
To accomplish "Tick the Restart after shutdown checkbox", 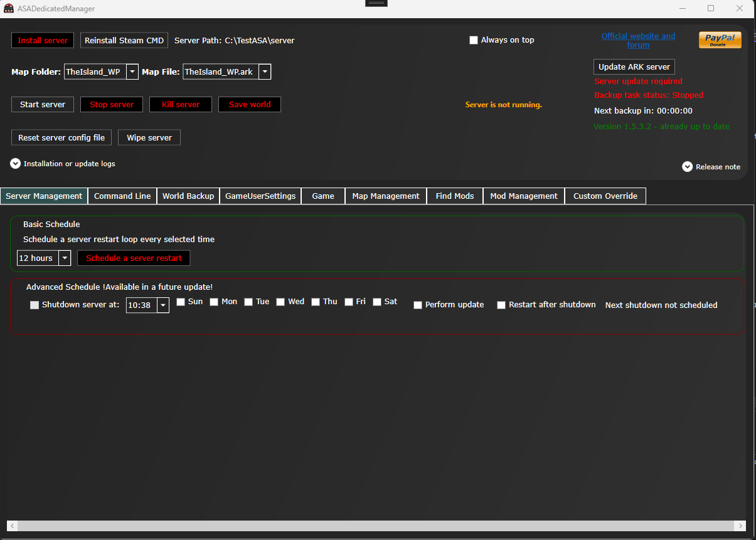I will coord(501,305).
